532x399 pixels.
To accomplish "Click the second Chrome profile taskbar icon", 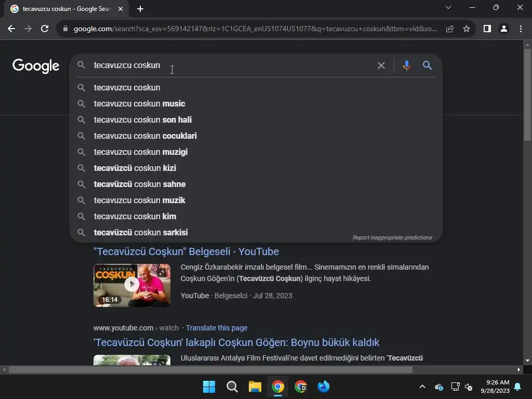I will click(x=301, y=387).
